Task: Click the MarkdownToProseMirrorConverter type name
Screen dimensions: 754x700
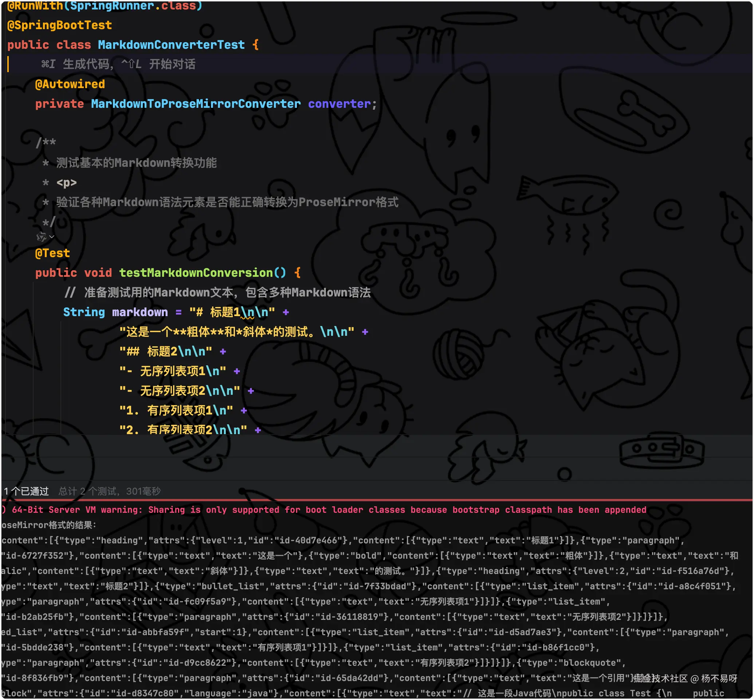Action: pyautogui.click(x=196, y=104)
